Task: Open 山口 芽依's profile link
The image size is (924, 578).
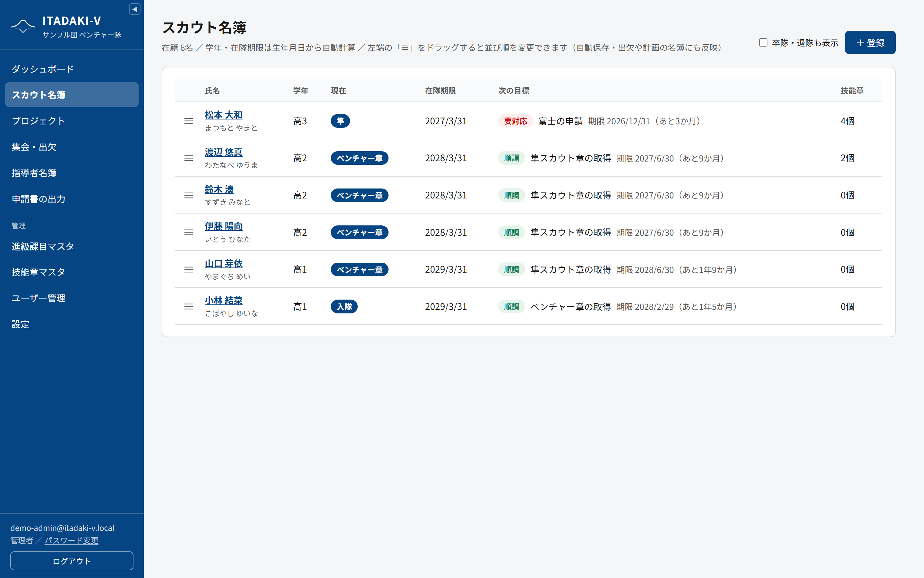Action: 223,263
